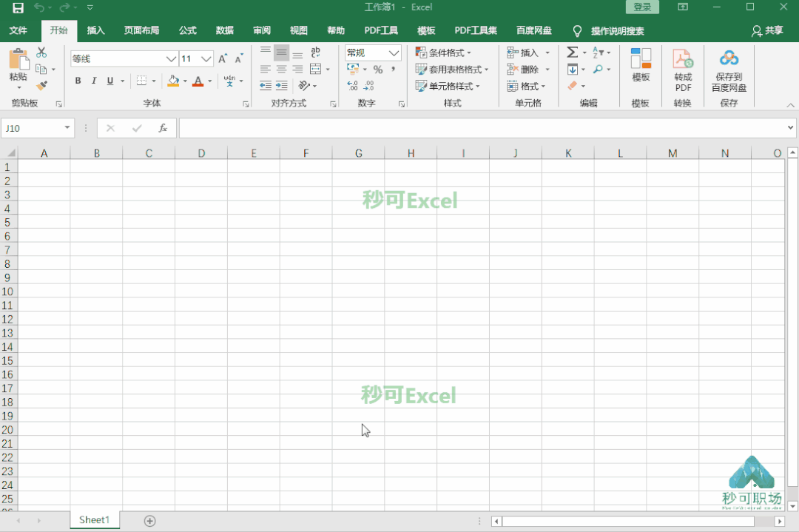Toggle underline formatting
Viewport: 799px width, 532px height.
(x=109, y=81)
